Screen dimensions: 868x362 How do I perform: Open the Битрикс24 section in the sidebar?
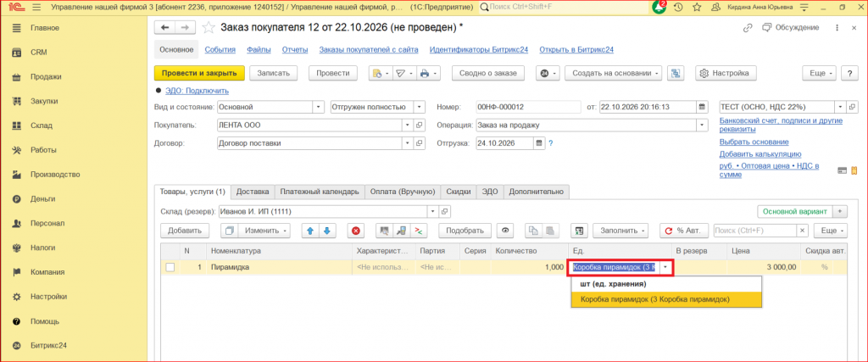pos(48,345)
